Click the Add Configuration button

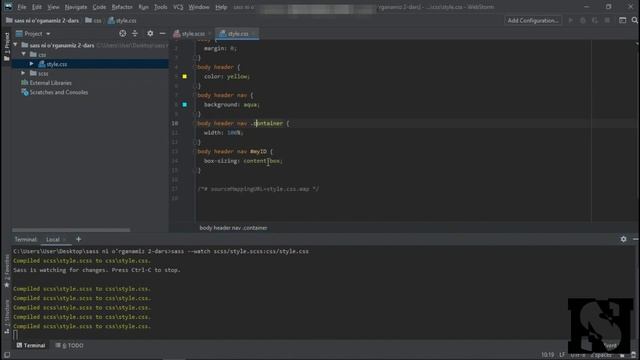[x=533, y=20]
